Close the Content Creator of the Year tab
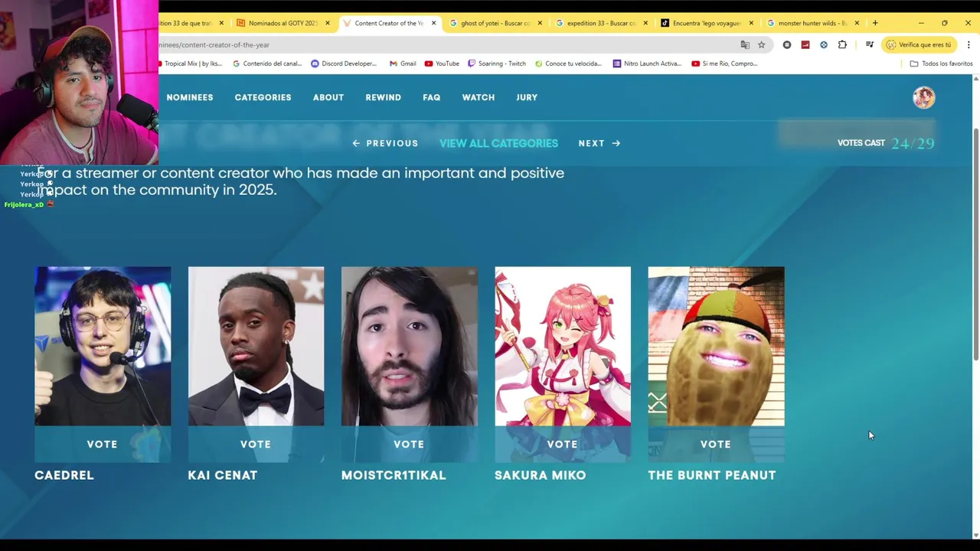Screen dimensions: 980x551 point(433,23)
